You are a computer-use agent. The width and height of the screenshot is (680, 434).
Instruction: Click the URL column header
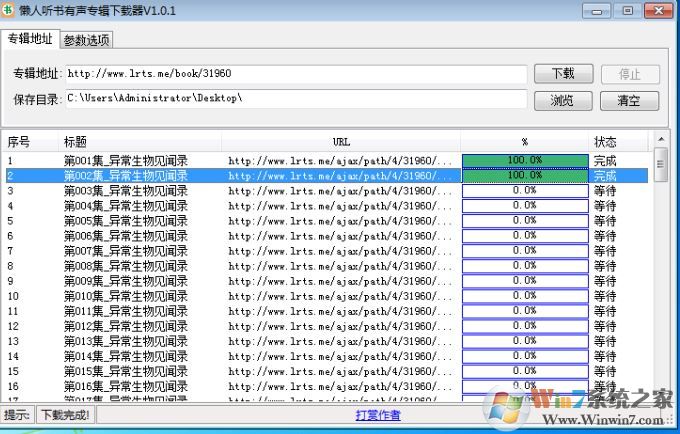click(x=341, y=142)
